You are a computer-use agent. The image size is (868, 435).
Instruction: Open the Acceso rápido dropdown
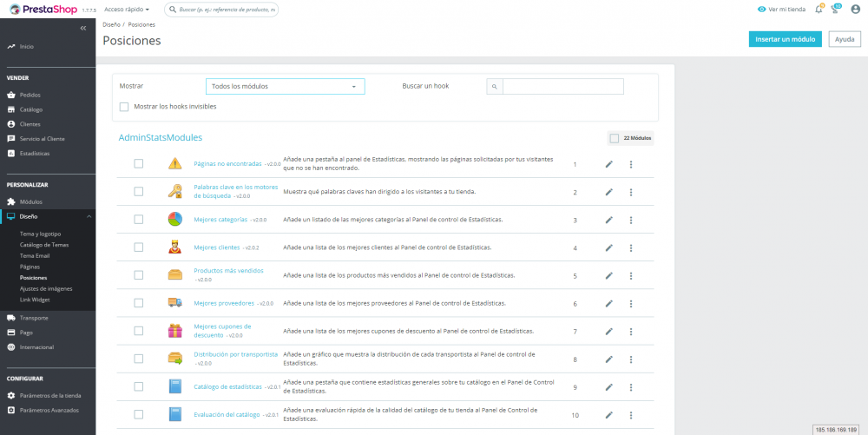tap(127, 10)
